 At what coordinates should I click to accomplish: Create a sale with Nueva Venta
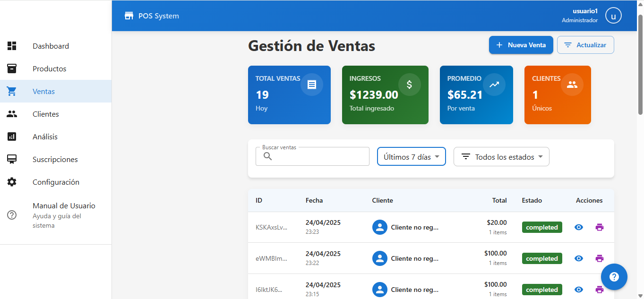pyautogui.click(x=521, y=45)
